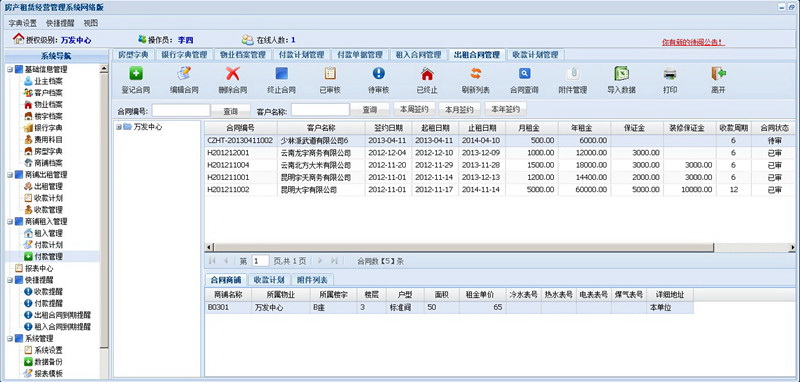This screenshot has width=800, height=382.
Task: Click the 打印 printer icon
Action: click(670, 74)
